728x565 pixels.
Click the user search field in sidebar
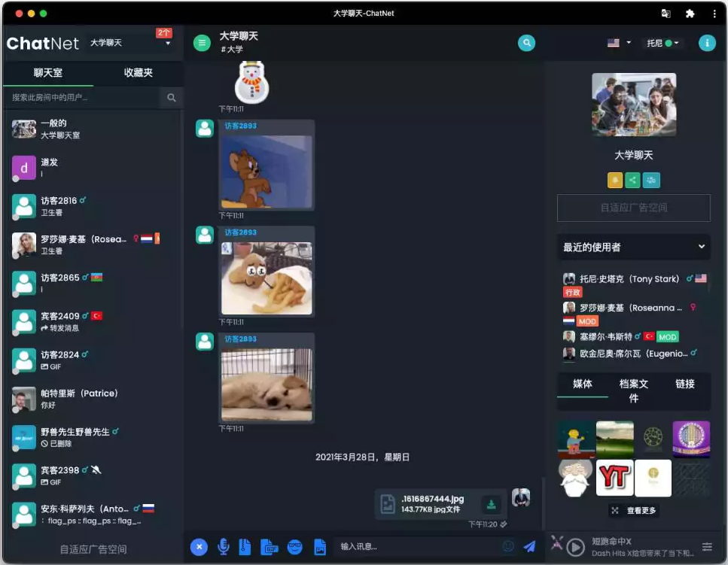83,98
